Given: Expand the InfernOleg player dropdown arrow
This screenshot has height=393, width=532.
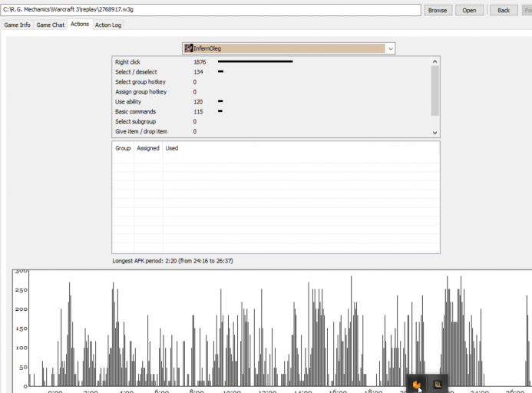Looking at the screenshot, I should [x=391, y=48].
